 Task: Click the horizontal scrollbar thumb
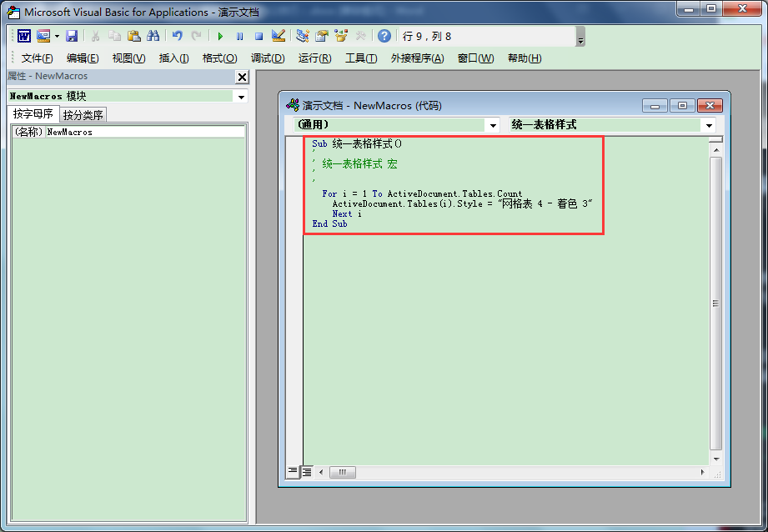coord(343,472)
